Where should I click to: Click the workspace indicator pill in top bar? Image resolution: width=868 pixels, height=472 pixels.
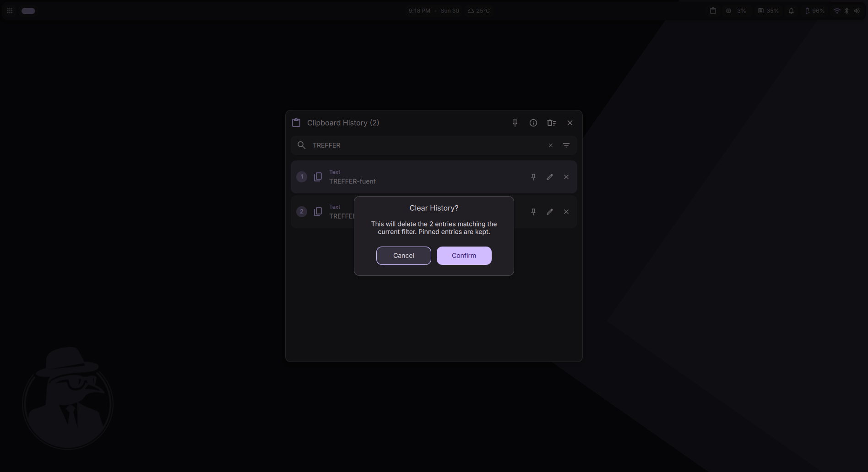(28, 11)
